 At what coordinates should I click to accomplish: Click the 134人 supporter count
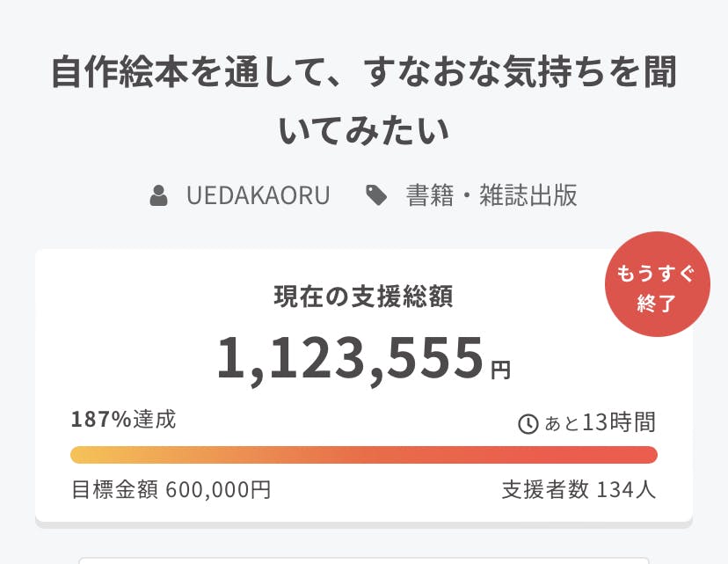pyautogui.click(x=626, y=489)
